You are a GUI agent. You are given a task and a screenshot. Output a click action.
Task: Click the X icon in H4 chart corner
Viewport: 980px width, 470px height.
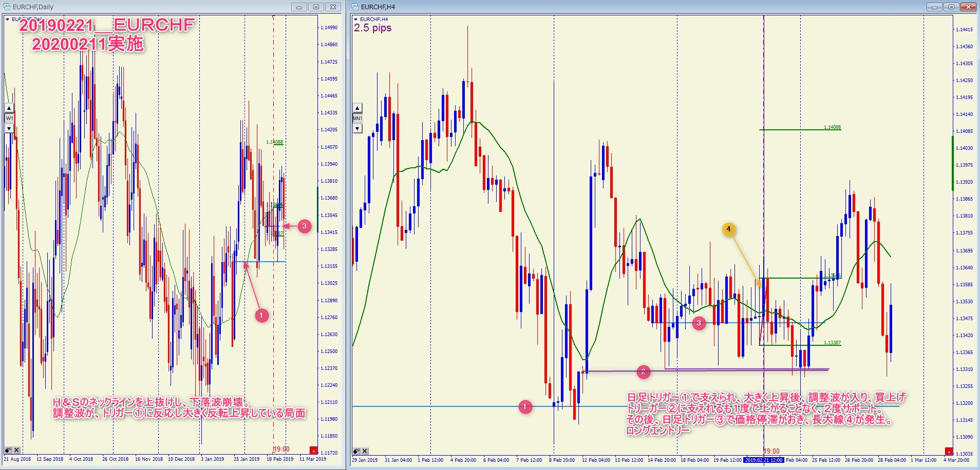365,451
